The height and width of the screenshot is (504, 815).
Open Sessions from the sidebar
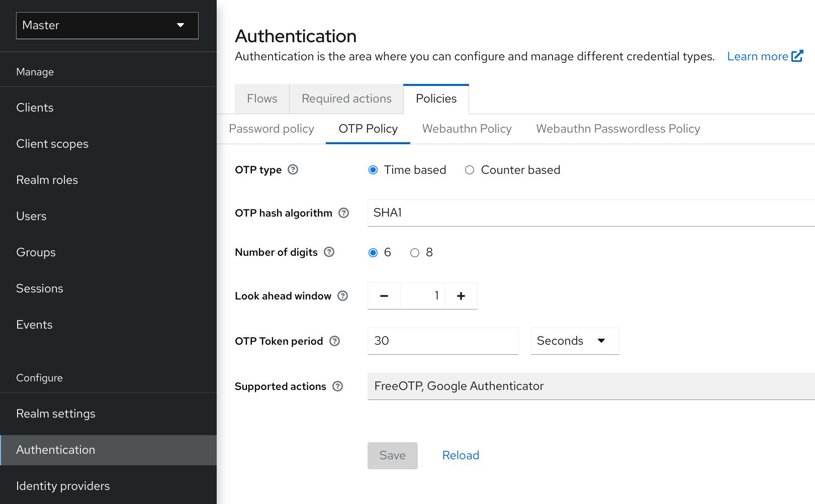pyautogui.click(x=108, y=288)
